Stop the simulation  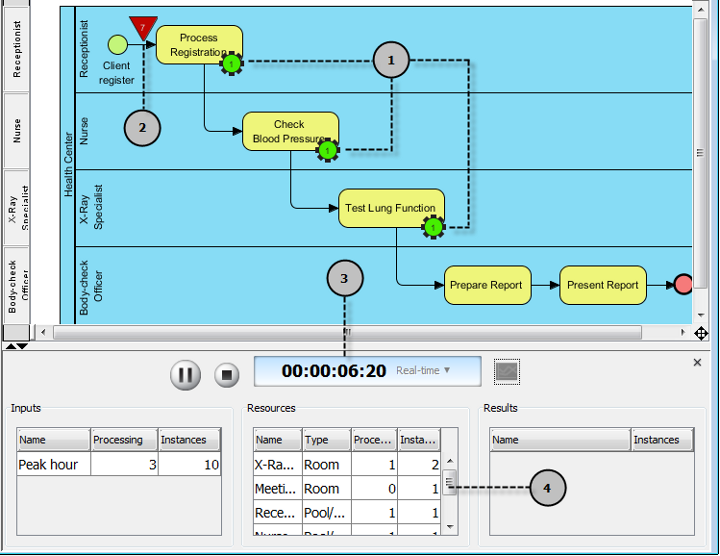[x=226, y=375]
